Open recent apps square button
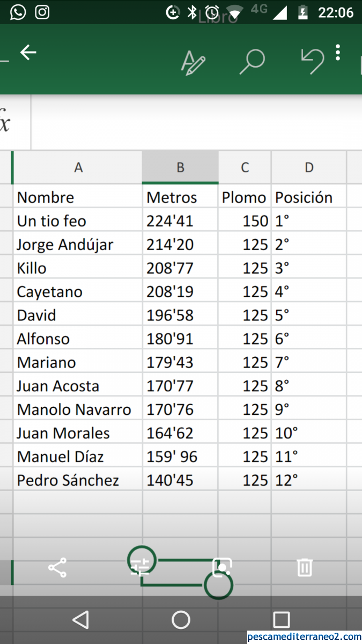The image size is (362, 644). coord(281,620)
